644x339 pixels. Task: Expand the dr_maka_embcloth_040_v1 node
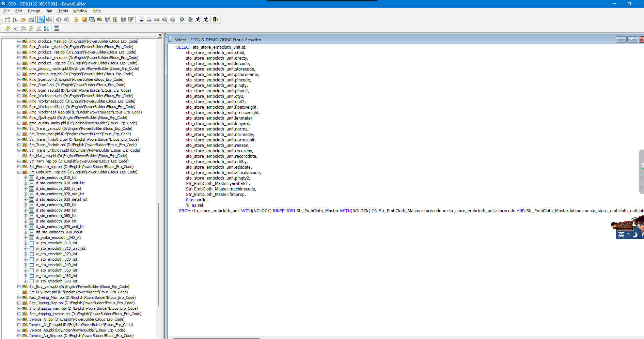click(x=26, y=238)
